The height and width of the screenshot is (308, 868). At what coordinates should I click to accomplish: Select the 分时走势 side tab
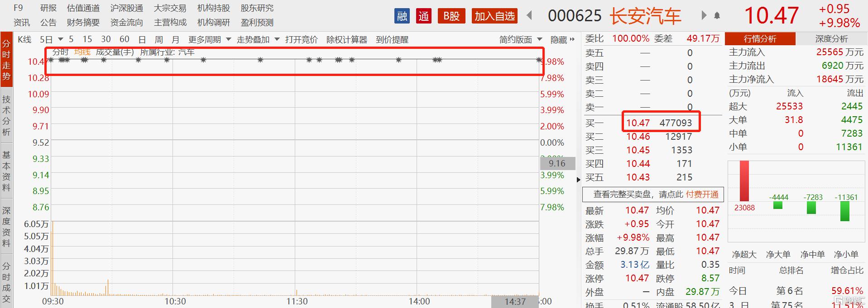tap(6, 59)
